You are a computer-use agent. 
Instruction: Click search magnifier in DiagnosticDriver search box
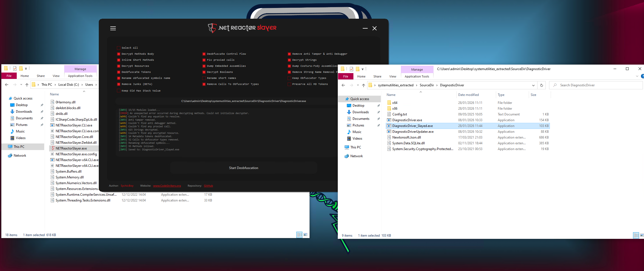555,85
